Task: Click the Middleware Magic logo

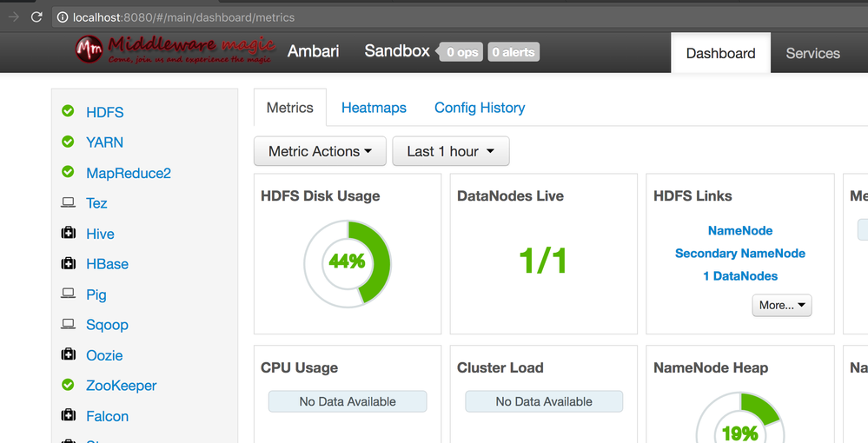Action: pyautogui.click(x=176, y=50)
